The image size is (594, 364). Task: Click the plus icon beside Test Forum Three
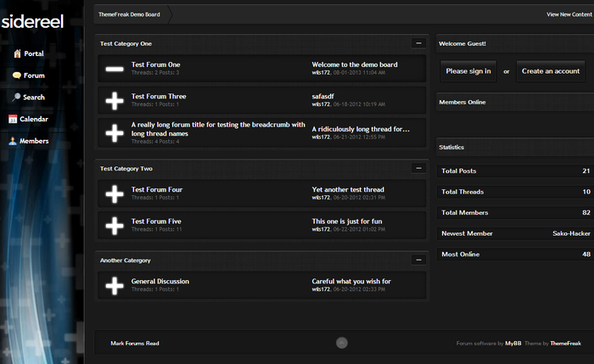(115, 101)
